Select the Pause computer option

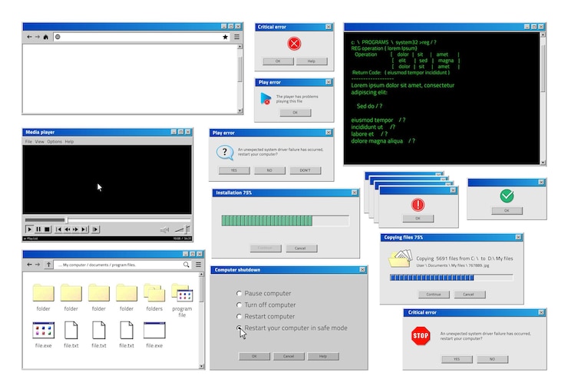[x=239, y=293]
